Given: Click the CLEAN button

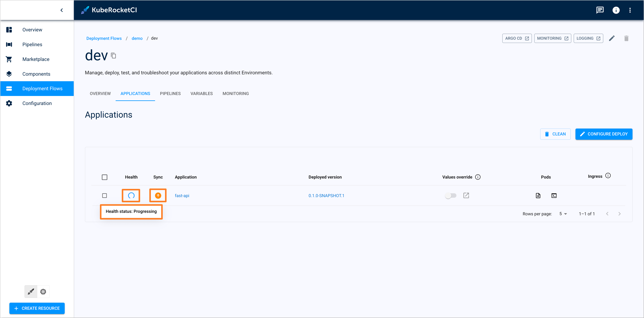Looking at the screenshot, I should (x=555, y=134).
